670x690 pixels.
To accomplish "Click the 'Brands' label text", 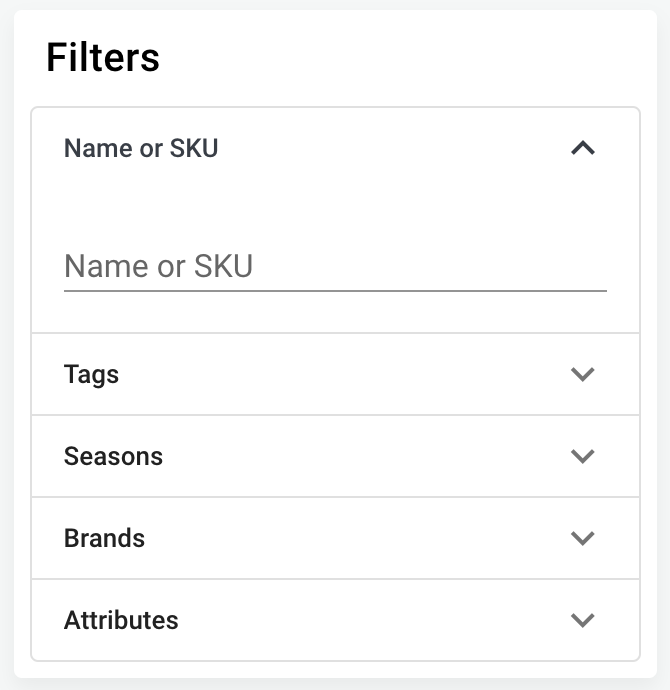I will coord(104,538).
